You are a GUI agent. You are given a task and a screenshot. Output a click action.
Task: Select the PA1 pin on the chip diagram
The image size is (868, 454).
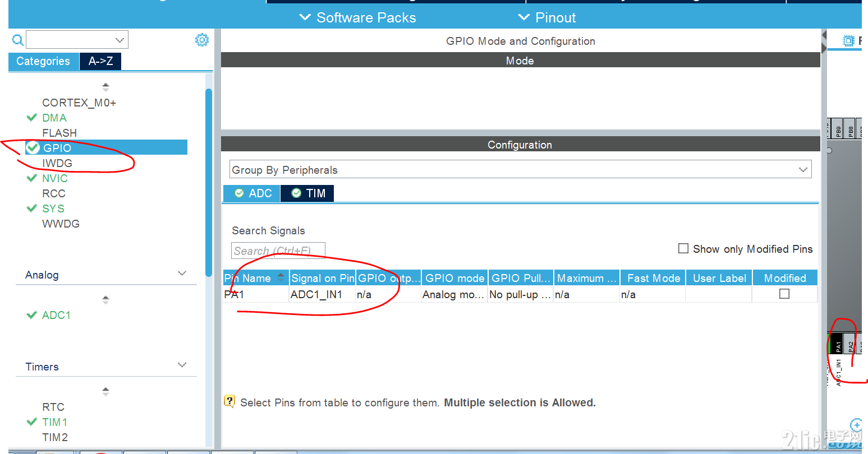[838, 344]
